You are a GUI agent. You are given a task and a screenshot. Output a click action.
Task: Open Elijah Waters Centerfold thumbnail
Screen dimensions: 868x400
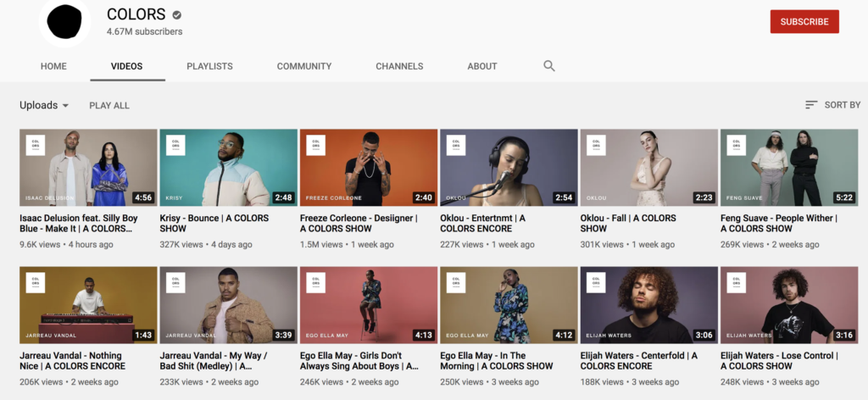tap(648, 305)
